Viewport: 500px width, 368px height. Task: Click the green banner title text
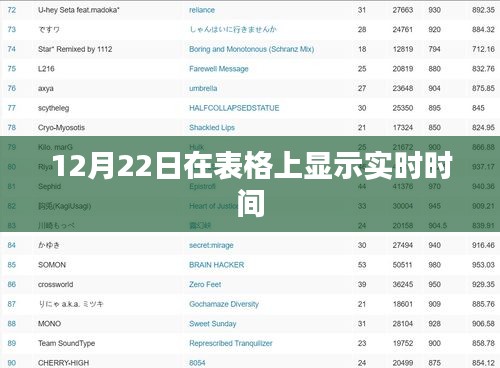252,184
